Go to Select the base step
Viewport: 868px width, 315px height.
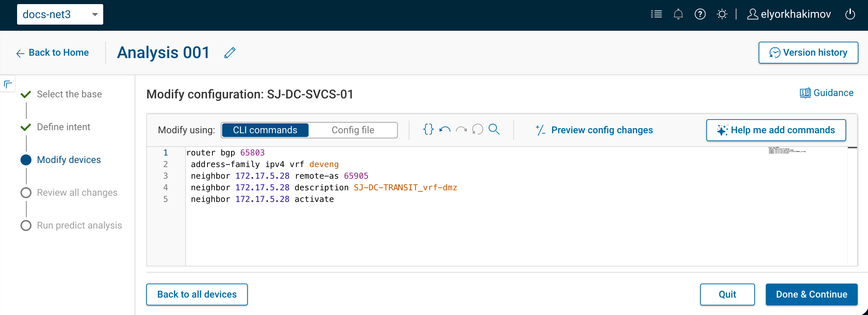coord(69,94)
